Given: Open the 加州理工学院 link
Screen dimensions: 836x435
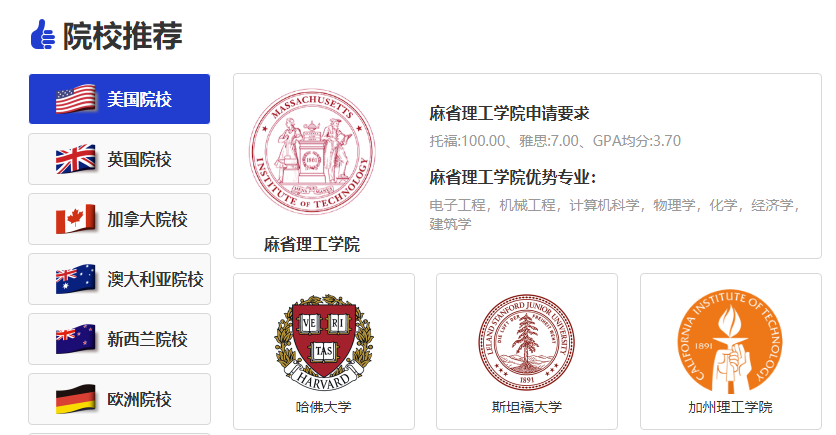Looking at the screenshot, I should pyautogui.click(x=730, y=407).
